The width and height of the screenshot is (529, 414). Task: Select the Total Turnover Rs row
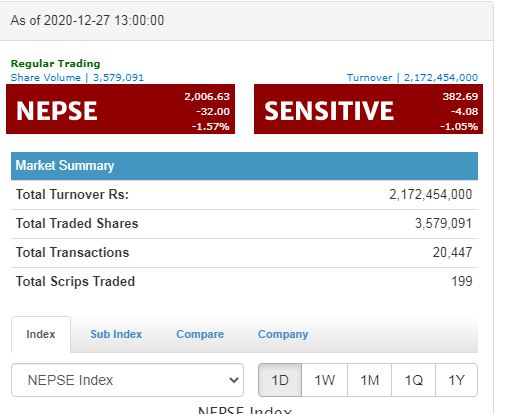click(x=245, y=195)
